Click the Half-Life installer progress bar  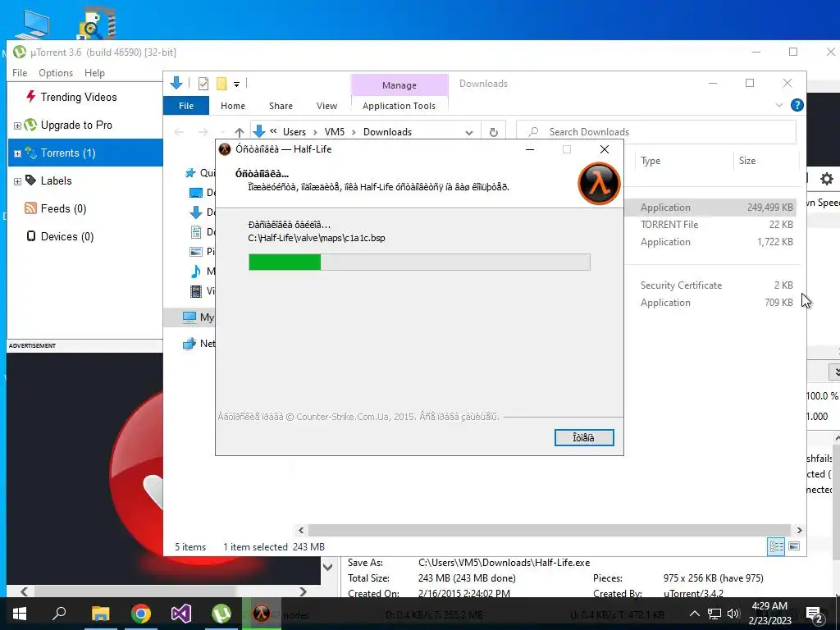tap(419, 262)
